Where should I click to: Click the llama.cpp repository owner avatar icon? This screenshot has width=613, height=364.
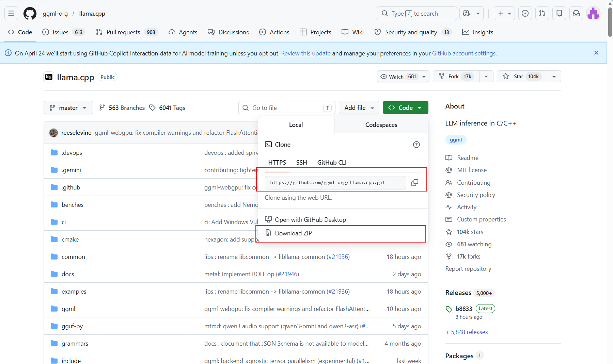click(x=49, y=77)
